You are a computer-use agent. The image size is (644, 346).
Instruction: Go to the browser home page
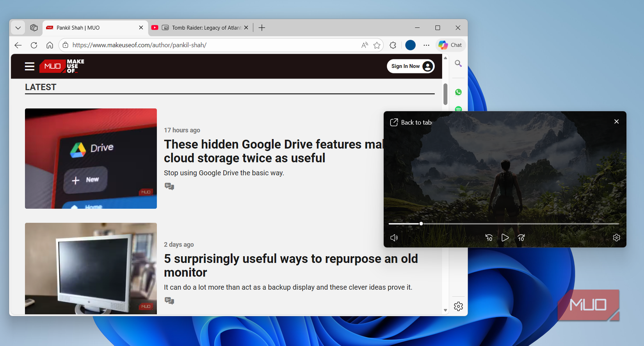pos(50,45)
